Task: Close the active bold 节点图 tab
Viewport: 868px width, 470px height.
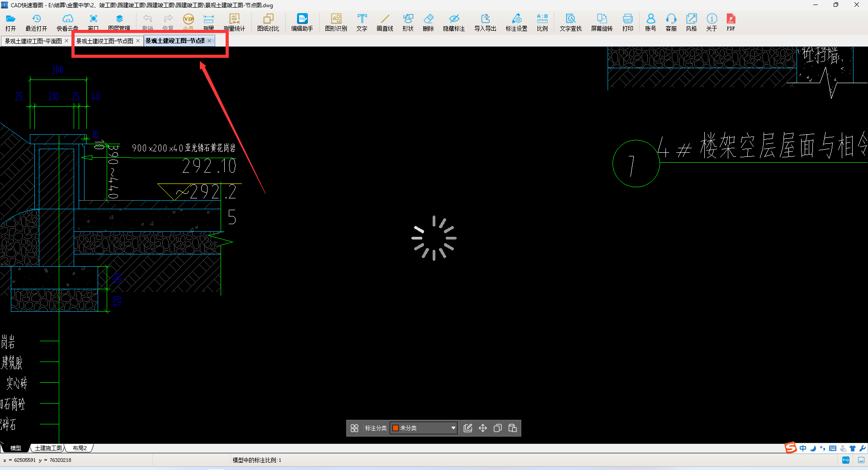Action: [x=209, y=41]
